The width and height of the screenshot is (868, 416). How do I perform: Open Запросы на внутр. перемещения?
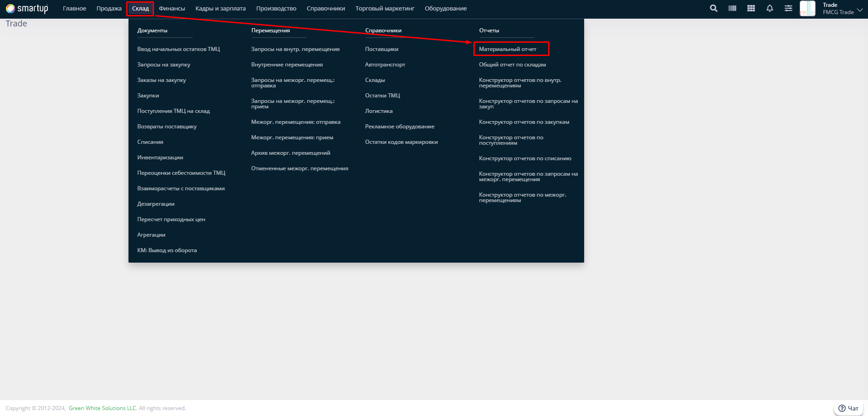tap(295, 49)
